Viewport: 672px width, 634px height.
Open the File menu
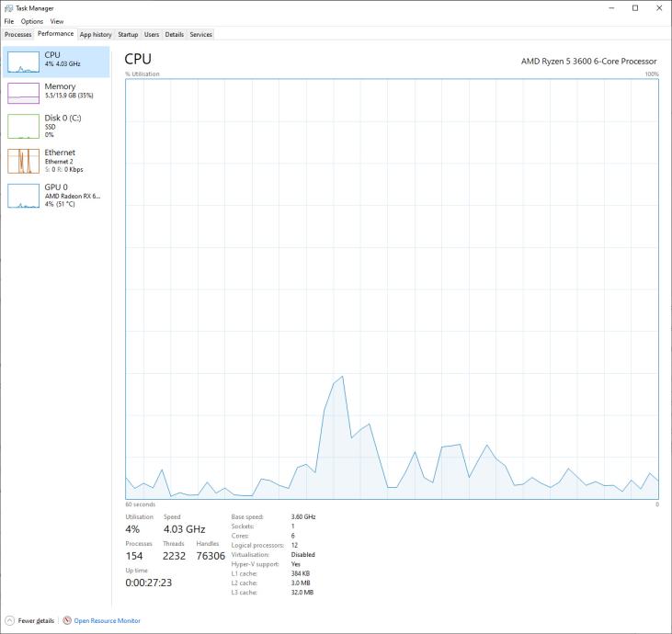click(9, 21)
